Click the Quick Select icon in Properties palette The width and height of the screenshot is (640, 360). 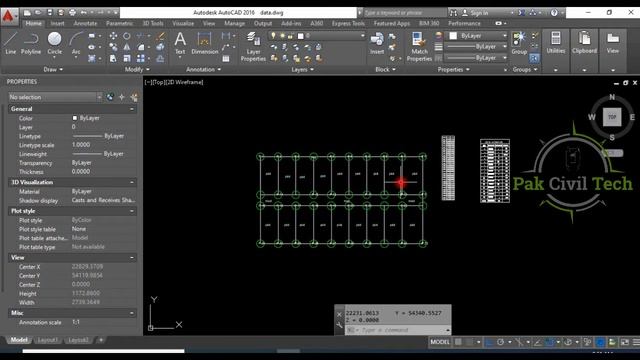coord(134,97)
